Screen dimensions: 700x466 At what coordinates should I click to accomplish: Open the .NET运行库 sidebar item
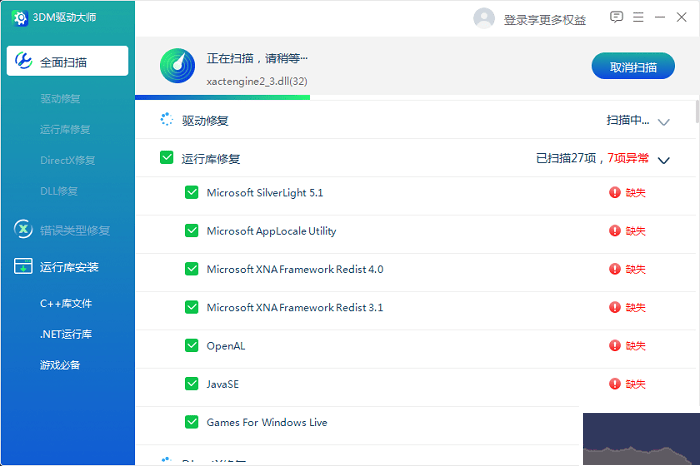[66, 334]
